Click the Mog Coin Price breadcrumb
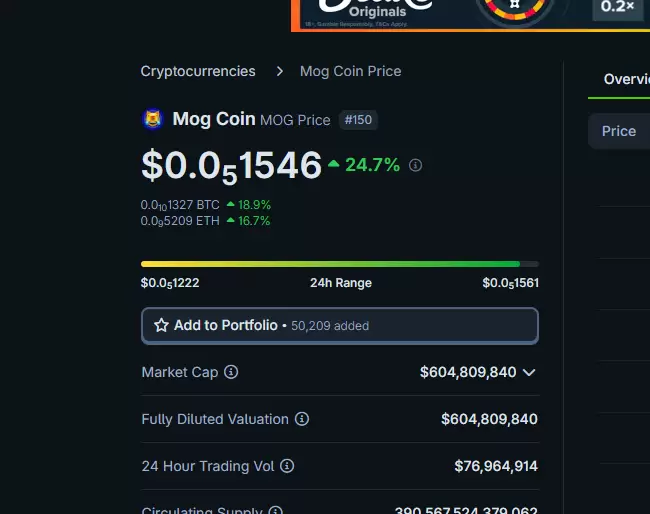The height and width of the screenshot is (514, 650). (350, 71)
